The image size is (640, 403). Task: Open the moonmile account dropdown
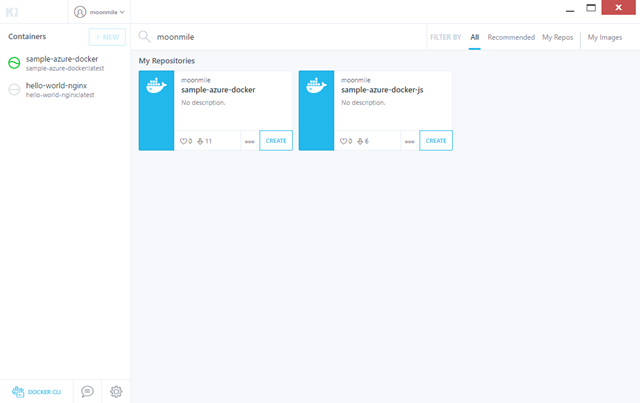100,12
